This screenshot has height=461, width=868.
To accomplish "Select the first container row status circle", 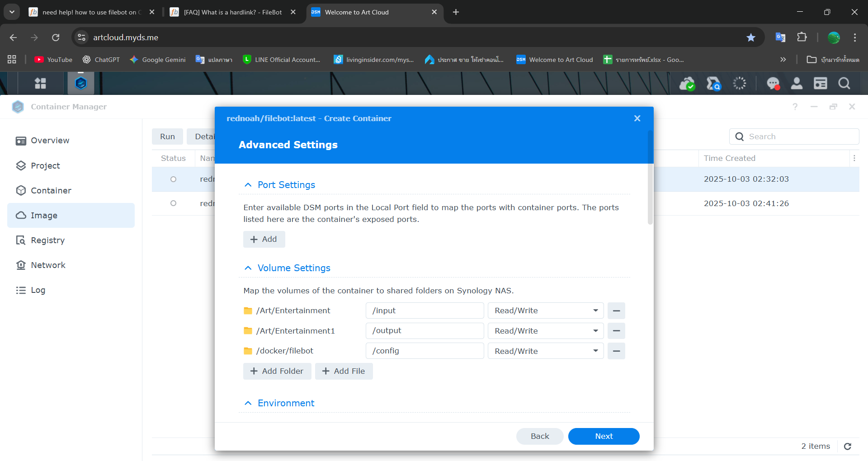I will point(173,179).
